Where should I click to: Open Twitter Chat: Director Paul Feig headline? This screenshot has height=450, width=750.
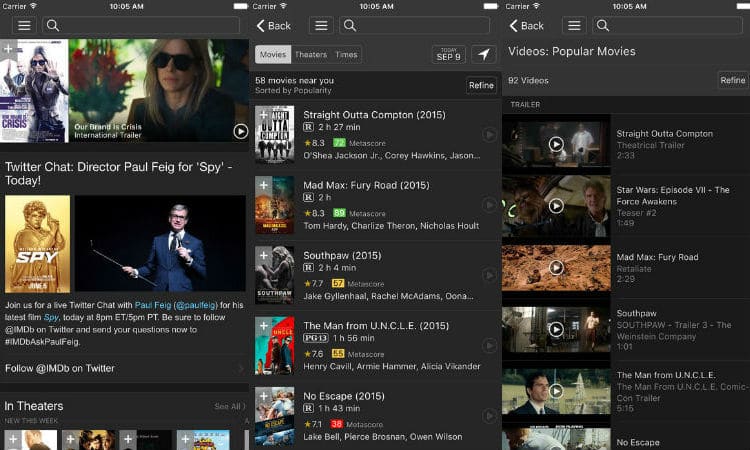(x=119, y=174)
